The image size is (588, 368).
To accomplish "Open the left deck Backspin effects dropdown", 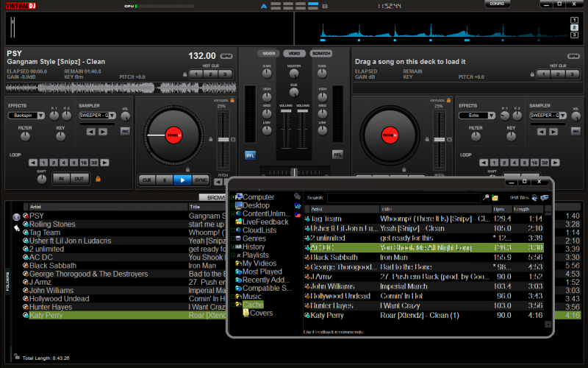I will pyautogui.click(x=29, y=116).
